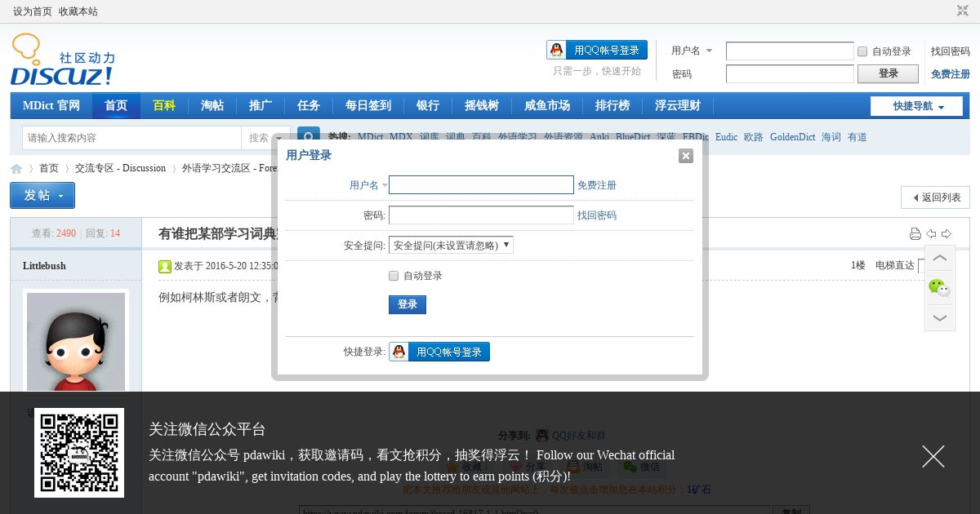
Task: Select the 首页 navigation tab
Action: pos(116,106)
